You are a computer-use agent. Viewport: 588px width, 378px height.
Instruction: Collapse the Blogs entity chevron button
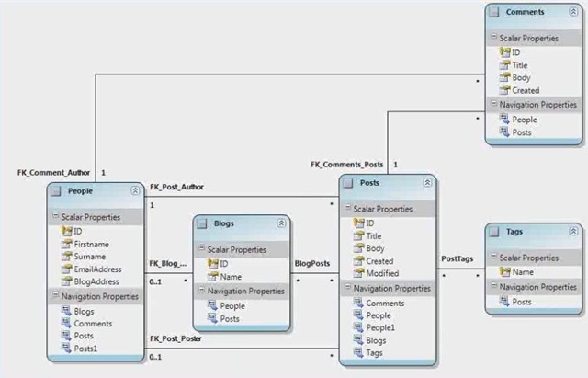click(x=281, y=223)
